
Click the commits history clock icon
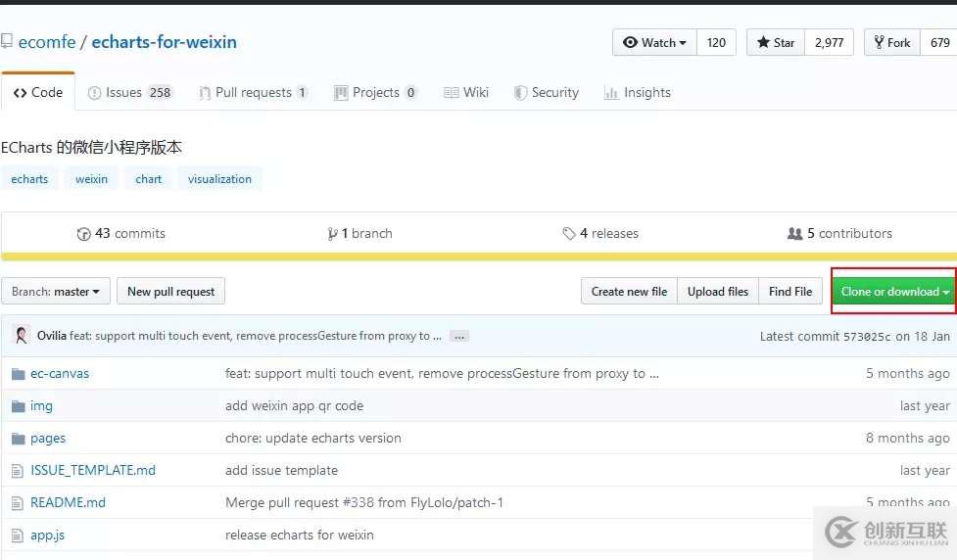(83, 234)
